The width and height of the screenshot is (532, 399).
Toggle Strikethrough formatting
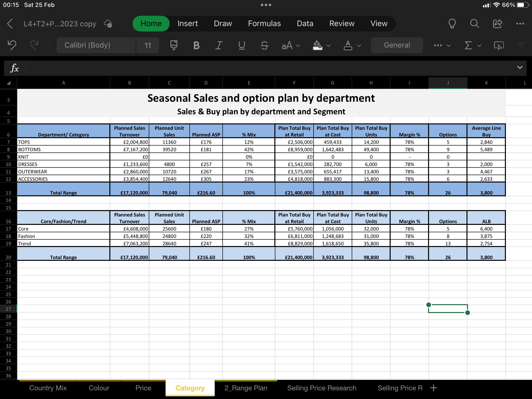click(264, 45)
